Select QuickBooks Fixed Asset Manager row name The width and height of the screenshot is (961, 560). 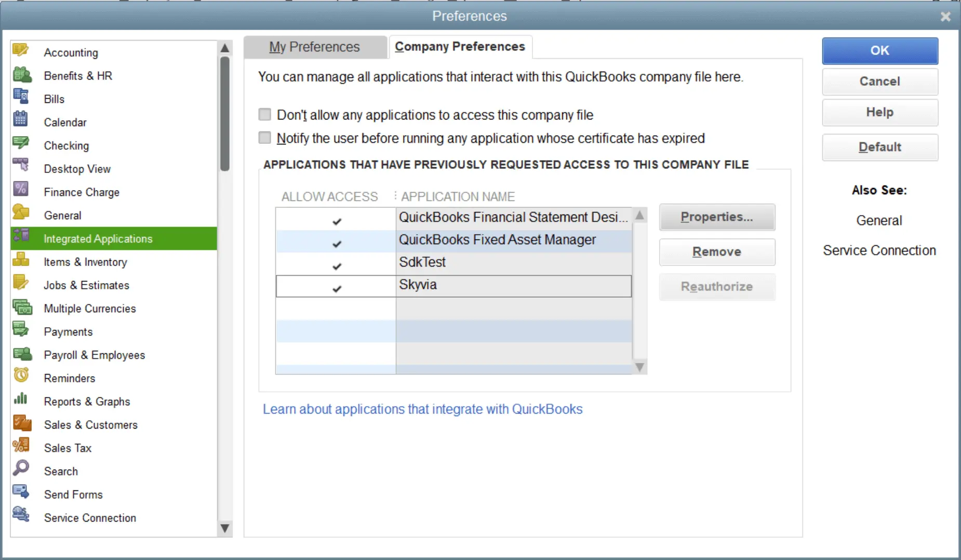pos(497,240)
